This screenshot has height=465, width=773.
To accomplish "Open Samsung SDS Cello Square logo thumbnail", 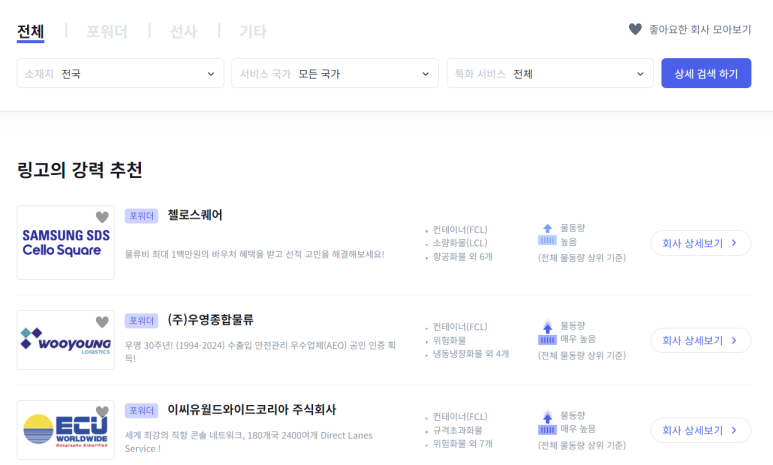I will click(66, 243).
